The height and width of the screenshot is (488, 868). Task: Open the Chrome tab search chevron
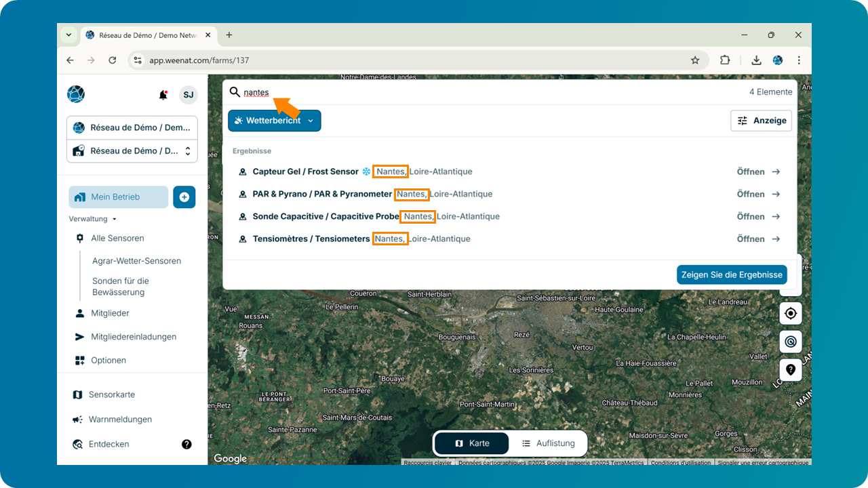[68, 35]
